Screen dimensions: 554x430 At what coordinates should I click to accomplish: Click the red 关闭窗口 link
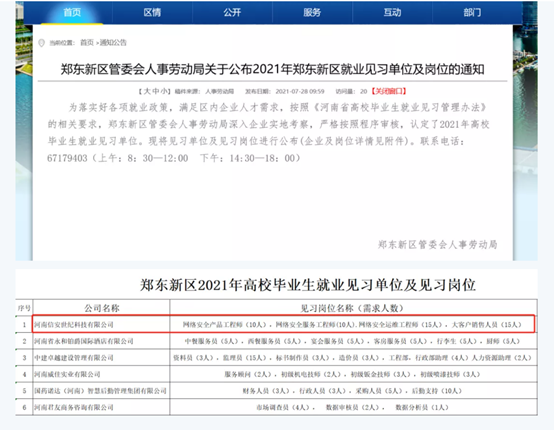click(x=388, y=92)
